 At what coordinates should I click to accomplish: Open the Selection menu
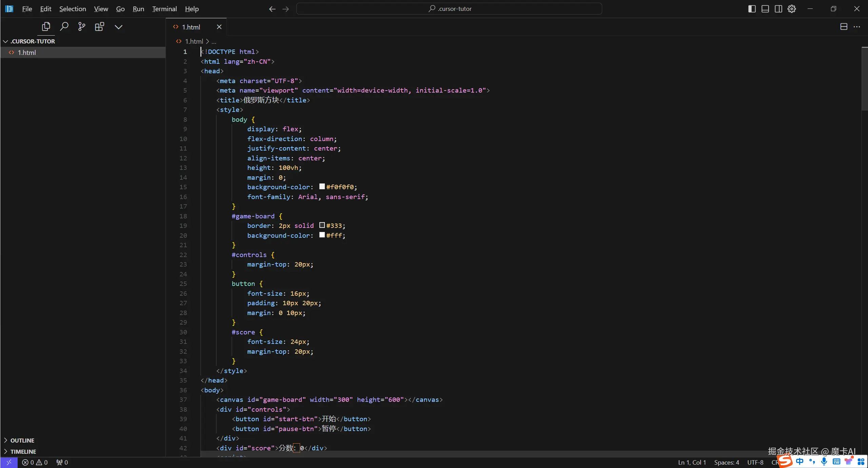click(x=73, y=9)
